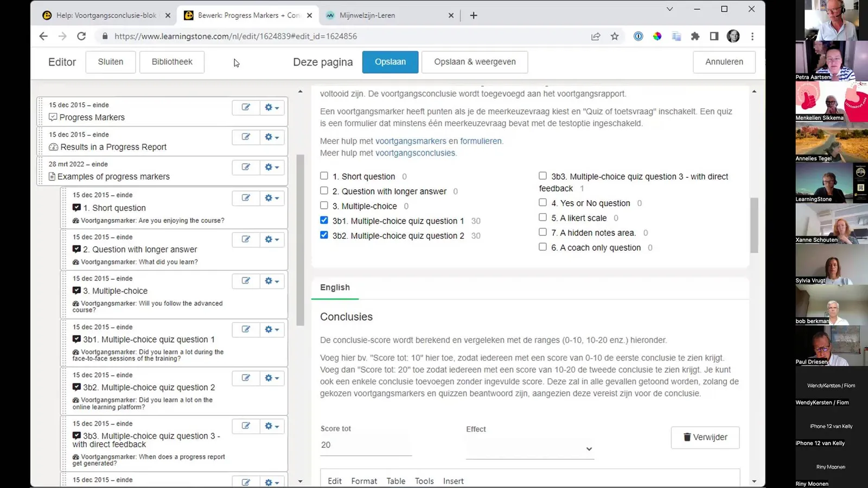Click share page icon in address bar
The image size is (868, 488).
point(596,36)
